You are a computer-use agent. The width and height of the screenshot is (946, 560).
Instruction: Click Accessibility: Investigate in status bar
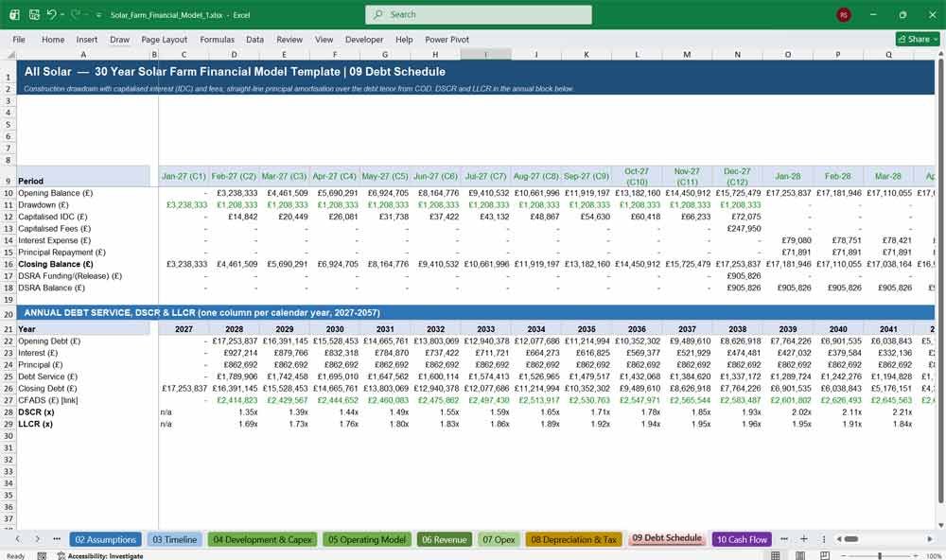[x=100, y=556]
